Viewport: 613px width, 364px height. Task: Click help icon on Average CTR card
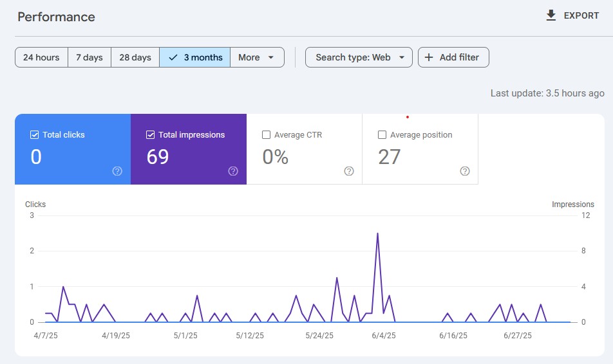click(x=349, y=171)
